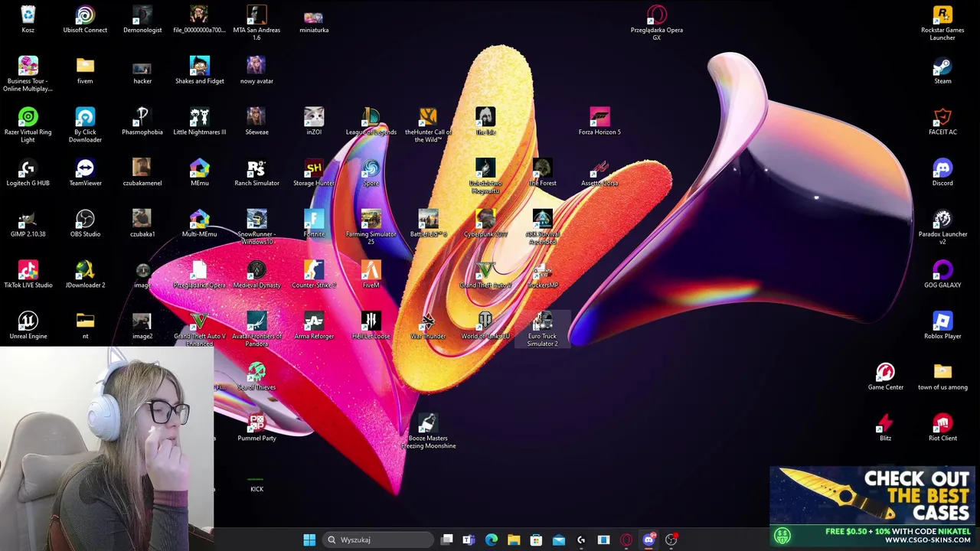This screenshot has height=551, width=980.
Task: Launch Ubisoft Connect desktop shortcut
Action: 85,20
